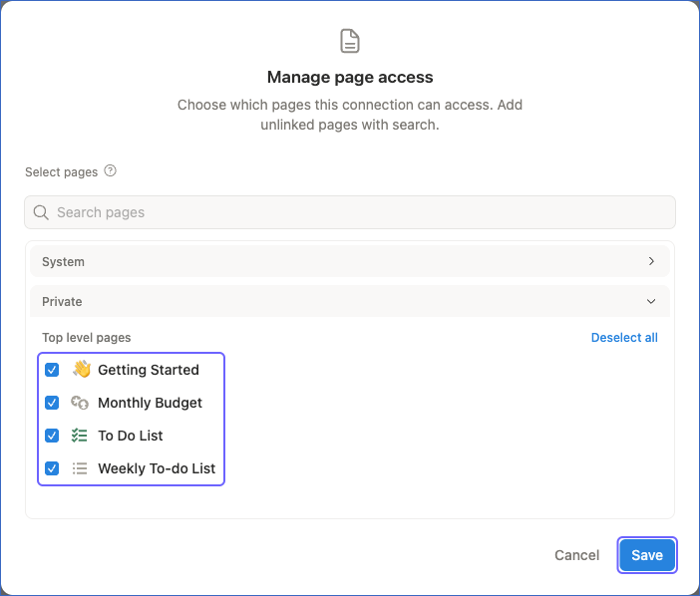Click the list icon for Weekly To-do List
700x596 pixels.
click(x=80, y=468)
